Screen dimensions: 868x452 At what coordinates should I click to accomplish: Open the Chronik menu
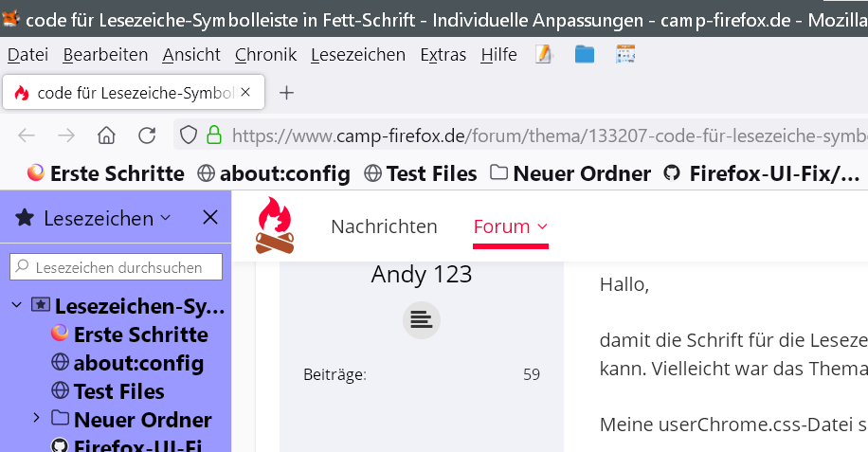tap(265, 54)
